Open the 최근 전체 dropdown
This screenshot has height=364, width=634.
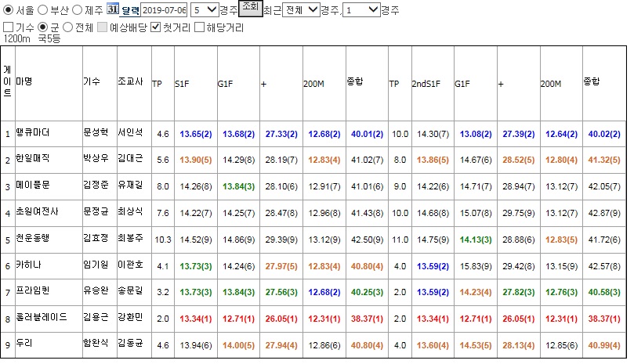[301, 10]
